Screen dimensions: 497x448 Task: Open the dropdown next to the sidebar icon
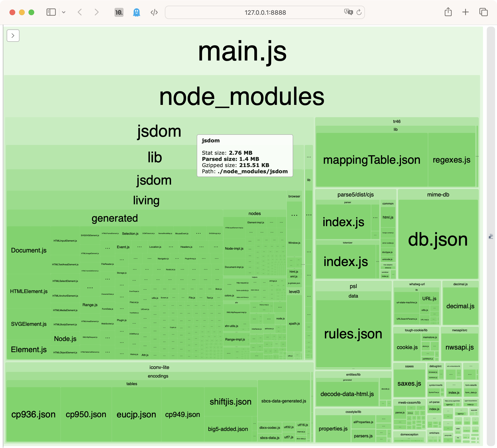(64, 12)
